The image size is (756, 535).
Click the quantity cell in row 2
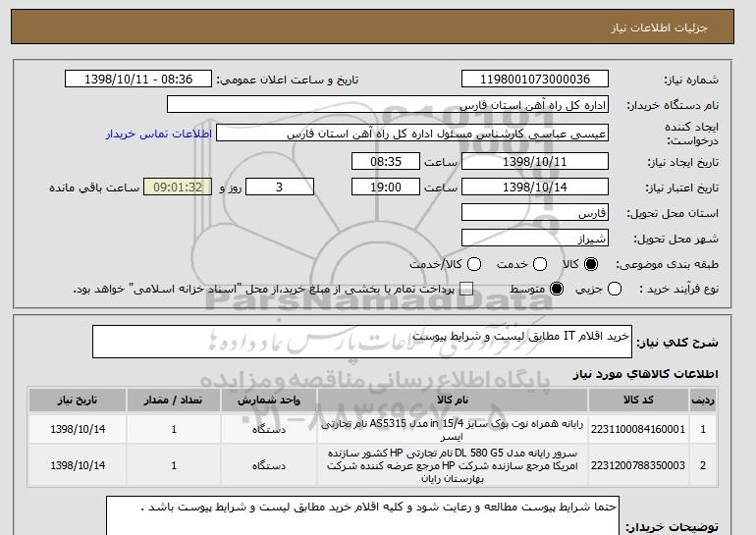point(174,465)
